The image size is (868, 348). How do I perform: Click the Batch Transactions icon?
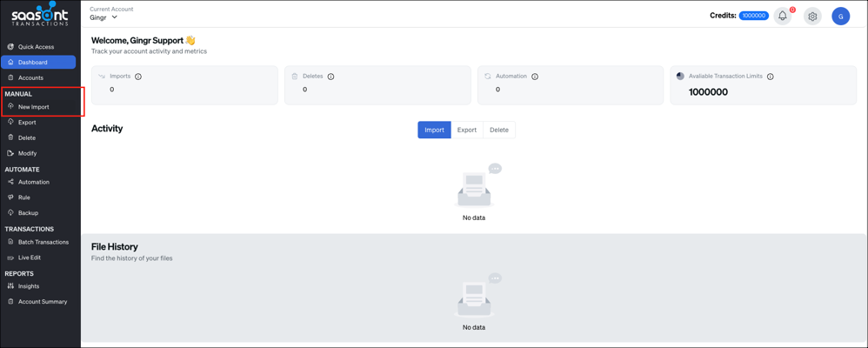[x=10, y=242]
